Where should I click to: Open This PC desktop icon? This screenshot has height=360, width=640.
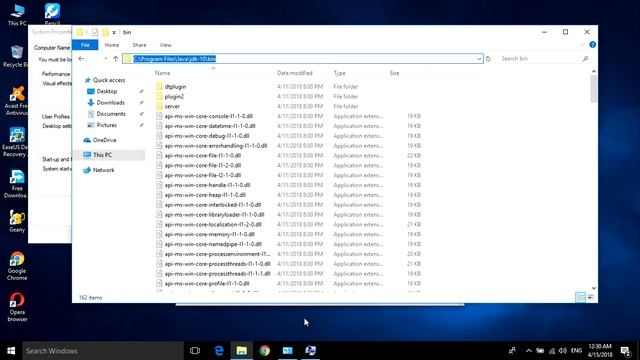point(17,15)
